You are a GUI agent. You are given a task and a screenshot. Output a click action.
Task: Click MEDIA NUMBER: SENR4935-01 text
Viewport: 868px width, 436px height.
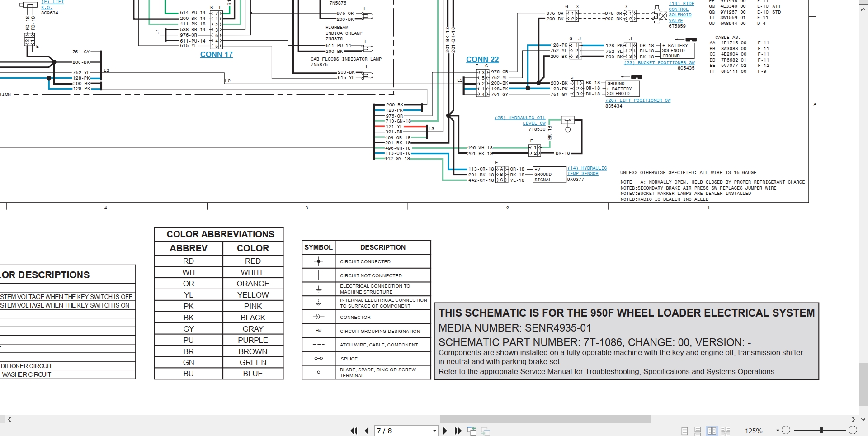515,328
